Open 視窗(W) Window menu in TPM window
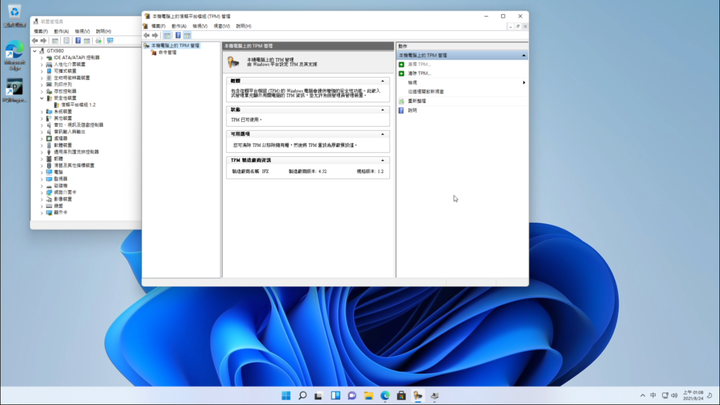 coord(222,26)
